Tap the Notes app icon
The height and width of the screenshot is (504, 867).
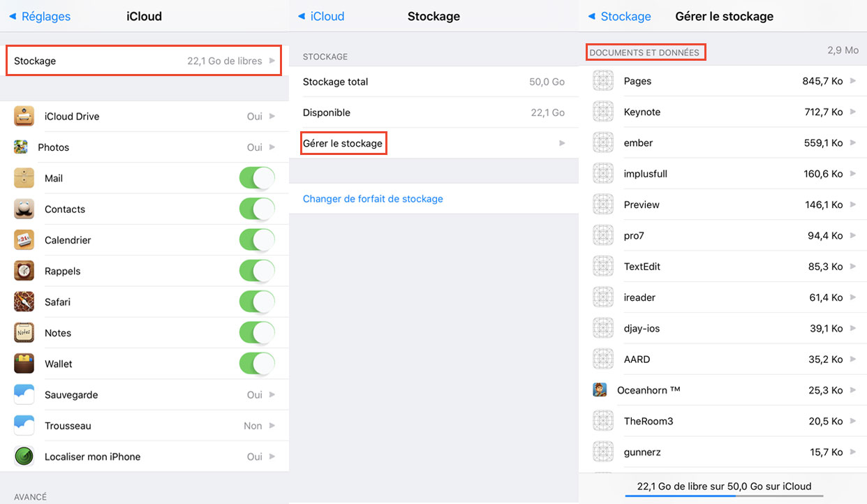24,333
